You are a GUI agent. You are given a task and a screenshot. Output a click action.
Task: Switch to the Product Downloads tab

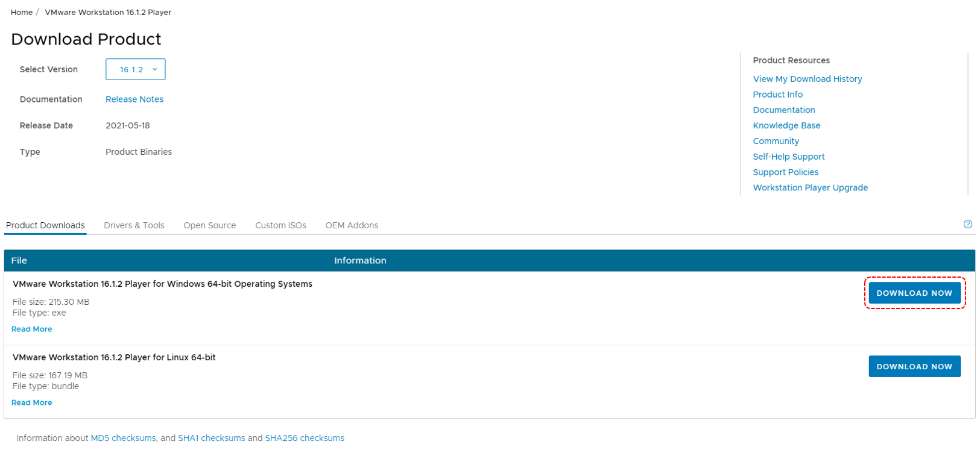coord(45,225)
